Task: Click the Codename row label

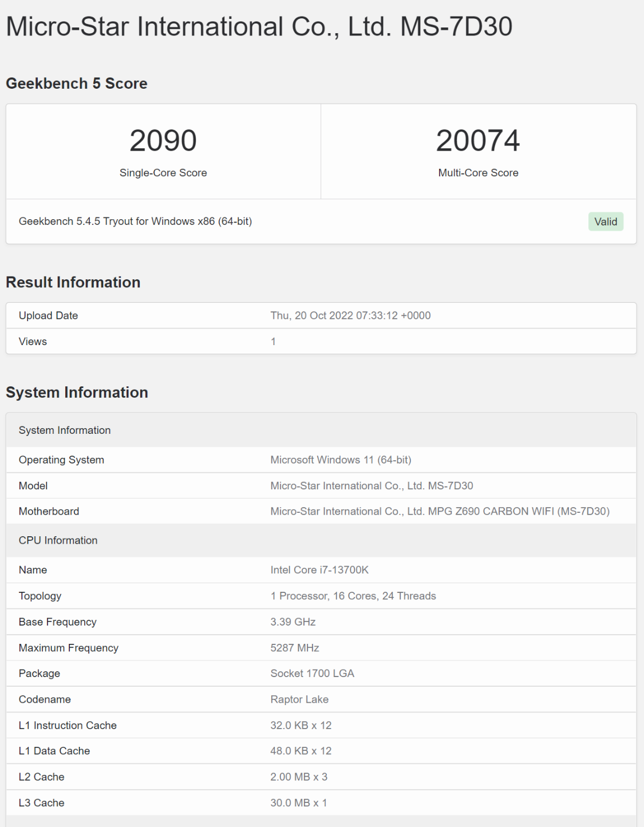Action: [45, 699]
